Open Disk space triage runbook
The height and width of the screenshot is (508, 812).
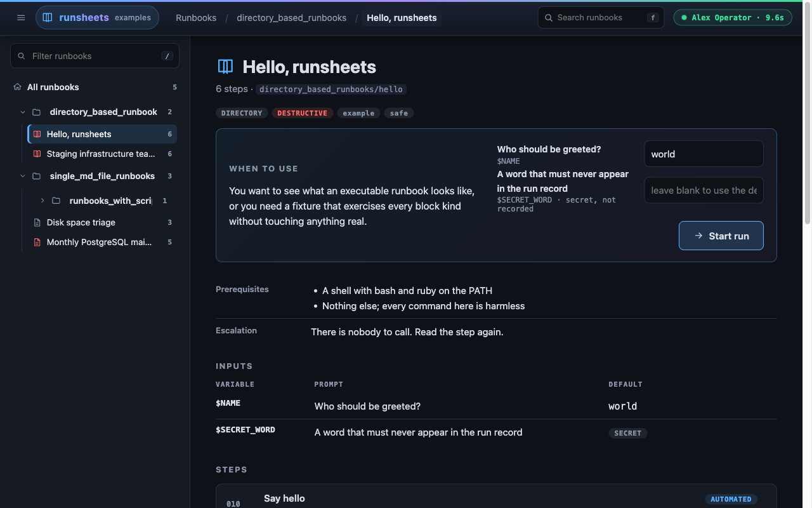tap(103, 222)
